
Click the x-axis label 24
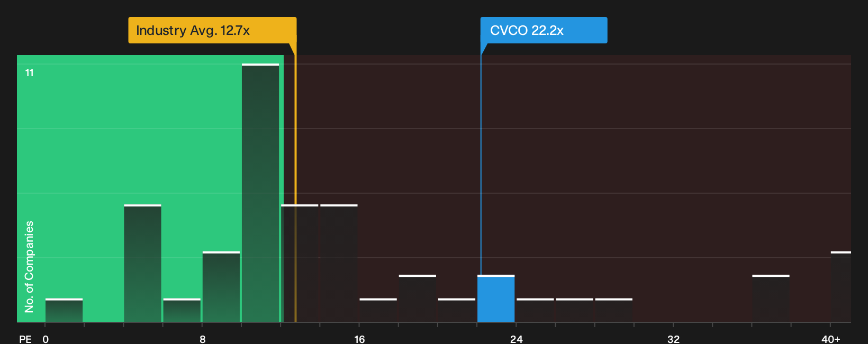pyautogui.click(x=517, y=339)
